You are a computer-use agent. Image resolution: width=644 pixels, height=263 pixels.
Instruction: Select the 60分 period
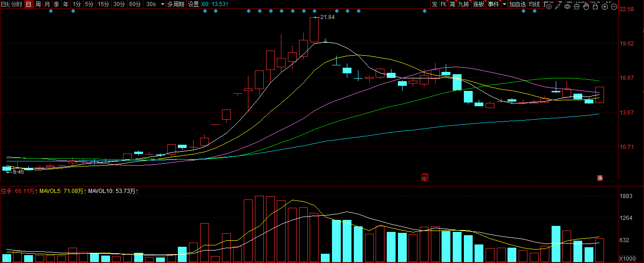pos(135,4)
